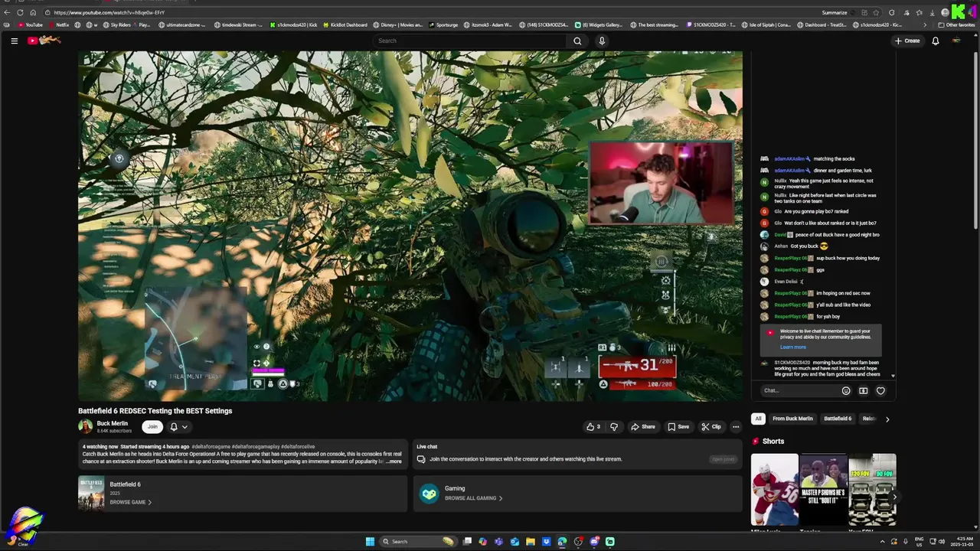Open the Netflix bookmark
The image size is (980, 551).
click(58, 24)
